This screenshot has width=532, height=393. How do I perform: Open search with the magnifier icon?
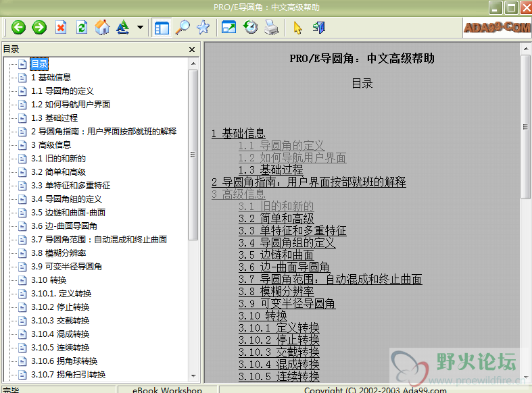tap(183, 28)
